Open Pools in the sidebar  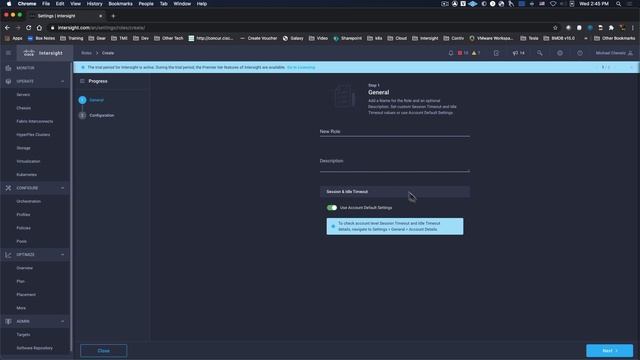21,242
